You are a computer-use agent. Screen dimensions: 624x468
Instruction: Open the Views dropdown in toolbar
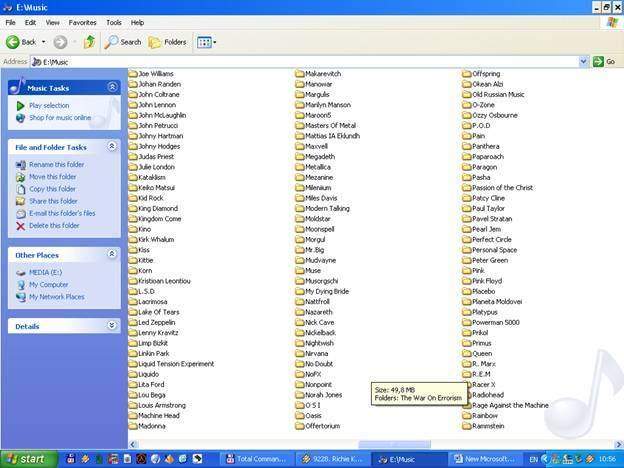[x=207, y=42]
